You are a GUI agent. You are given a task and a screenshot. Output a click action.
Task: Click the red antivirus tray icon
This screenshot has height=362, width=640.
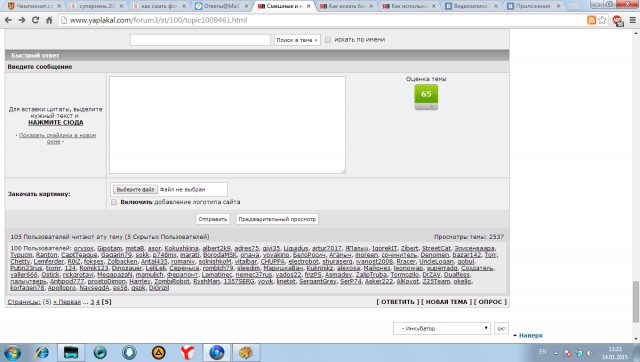point(567,353)
